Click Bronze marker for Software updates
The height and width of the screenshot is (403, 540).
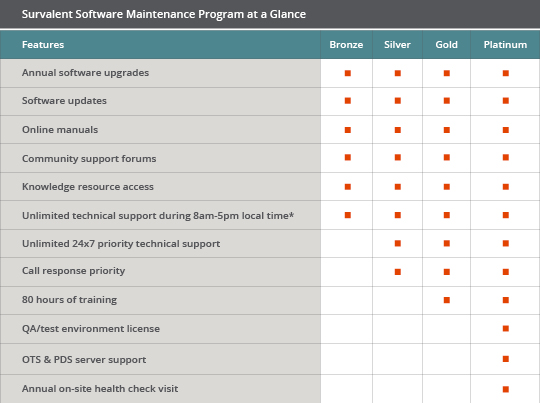pyautogui.click(x=348, y=101)
